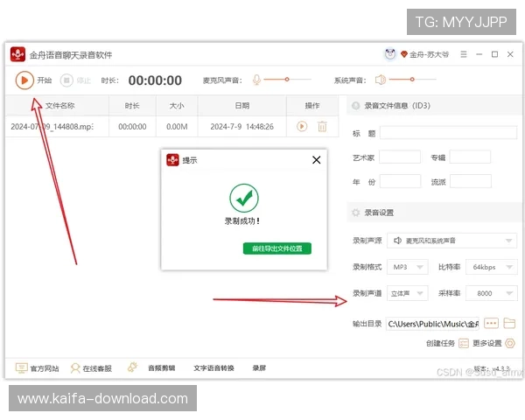Click the VIP diamond icon
The width and height of the screenshot is (525, 420).
pyautogui.click(x=403, y=54)
